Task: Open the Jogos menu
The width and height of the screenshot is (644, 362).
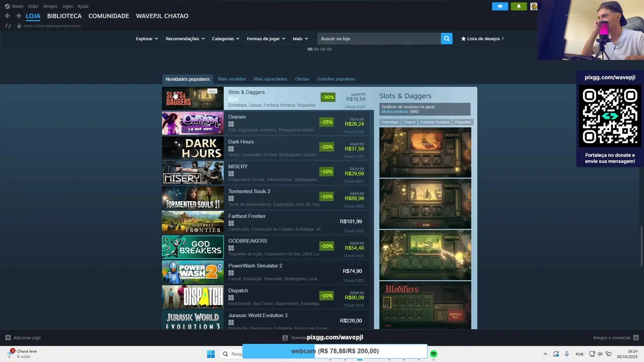Action: (x=67, y=6)
